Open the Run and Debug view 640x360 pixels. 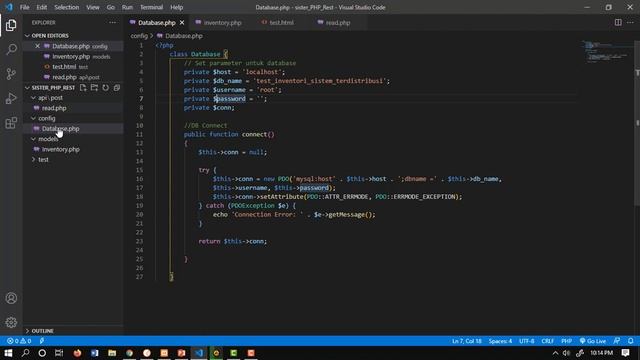pos(11,98)
